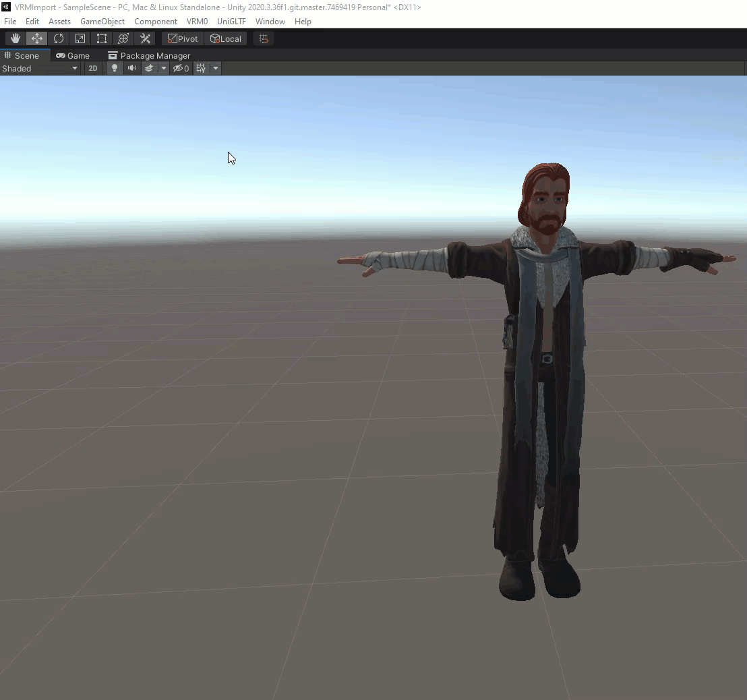This screenshot has width=747, height=700.
Task: Open the Window menu
Action: pos(270,22)
